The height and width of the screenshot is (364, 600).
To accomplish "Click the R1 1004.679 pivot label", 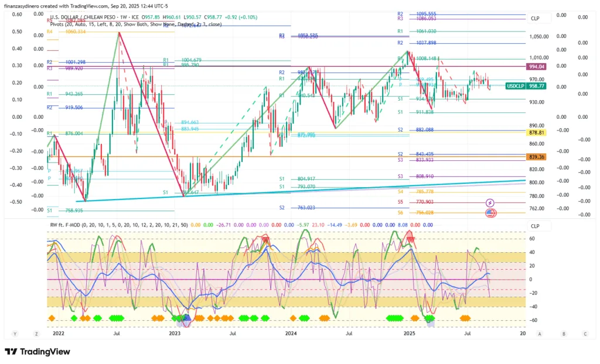I will click(182, 60).
